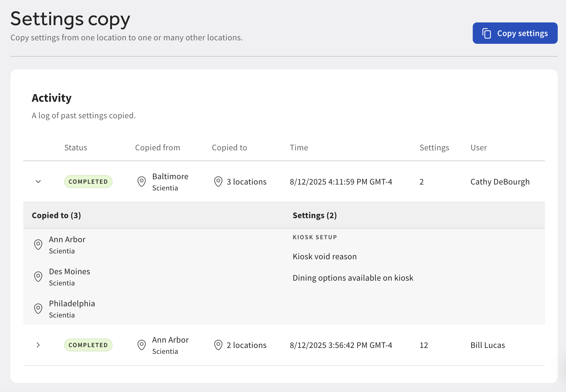Click the Time column header
Image resolution: width=566 pixels, height=392 pixels.
[x=299, y=148]
